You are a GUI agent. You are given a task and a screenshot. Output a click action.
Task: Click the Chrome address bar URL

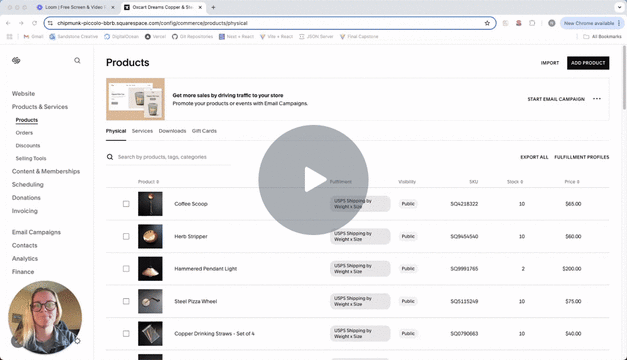pyautogui.click(x=152, y=23)
